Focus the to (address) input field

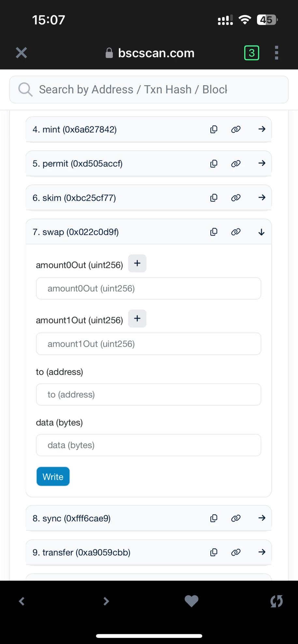coord(149,395)
